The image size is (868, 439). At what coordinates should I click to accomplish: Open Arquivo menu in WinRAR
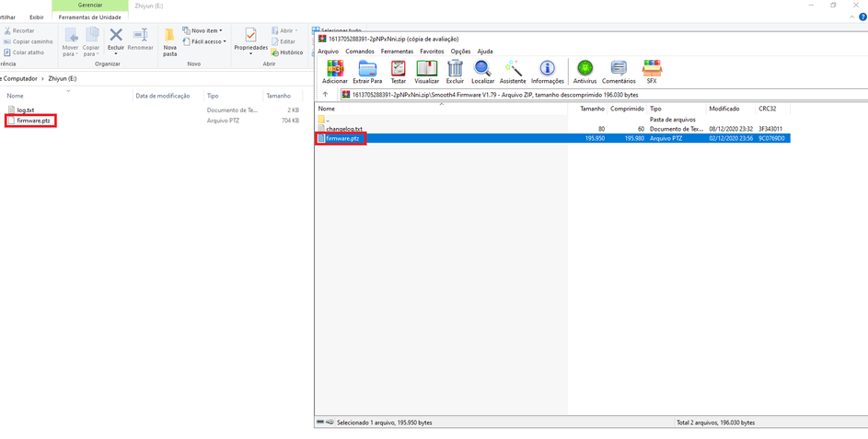point(329,51)
